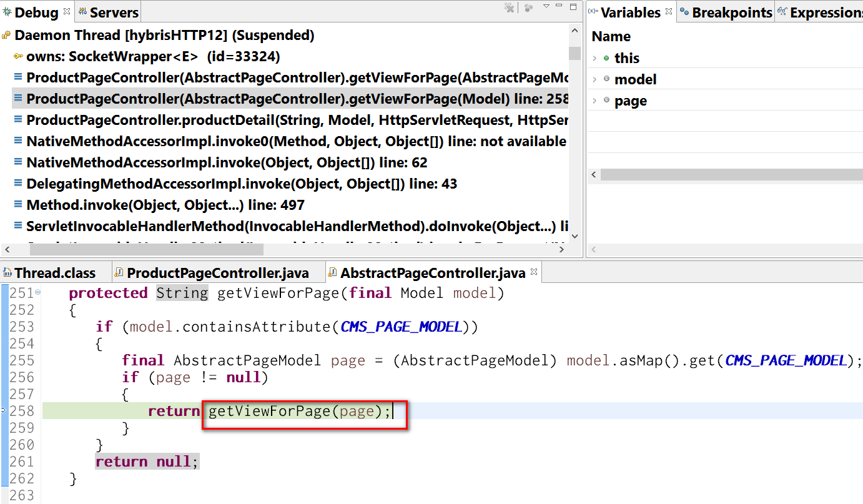Viewport: 863px width, 504px height.
Task: Click CMS_PAGE_MODEL constant on line 253
Action: [401, 326]
